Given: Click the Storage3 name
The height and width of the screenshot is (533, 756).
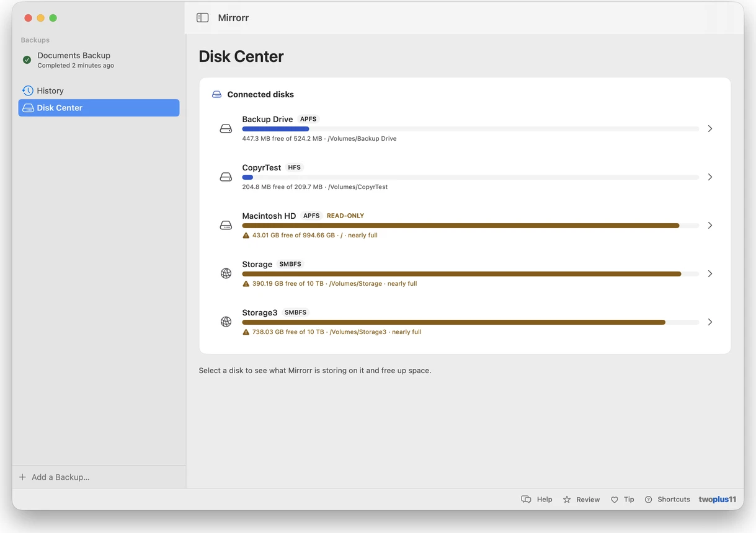Looking at the screenshot, I should [x=260, y=312].
